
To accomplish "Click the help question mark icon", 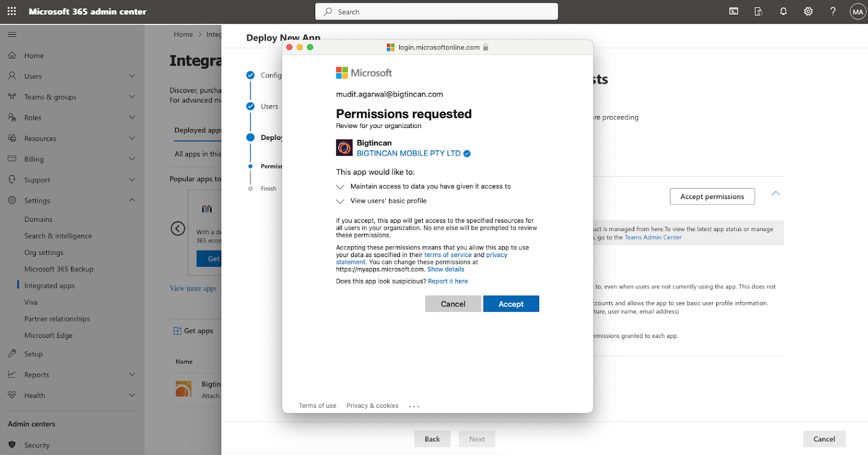I will tap(833, 11).
